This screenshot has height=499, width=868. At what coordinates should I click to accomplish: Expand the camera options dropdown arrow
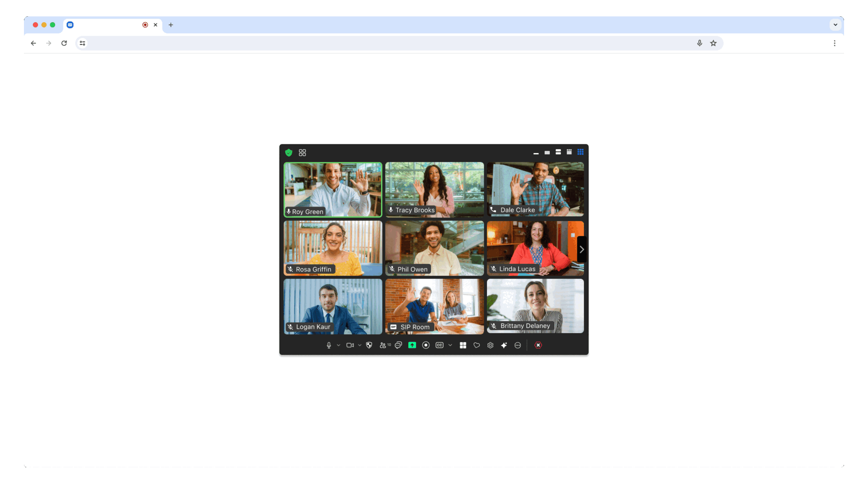[359, 345]
